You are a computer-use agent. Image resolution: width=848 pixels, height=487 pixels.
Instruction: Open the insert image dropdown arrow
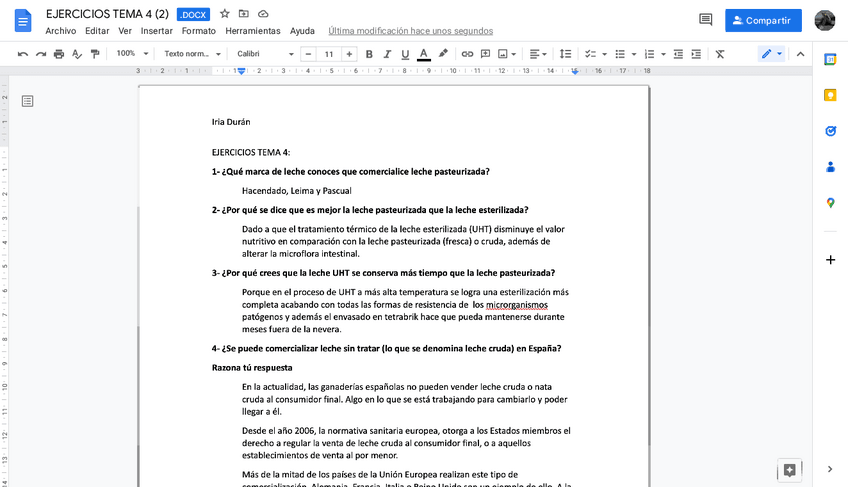514,54
